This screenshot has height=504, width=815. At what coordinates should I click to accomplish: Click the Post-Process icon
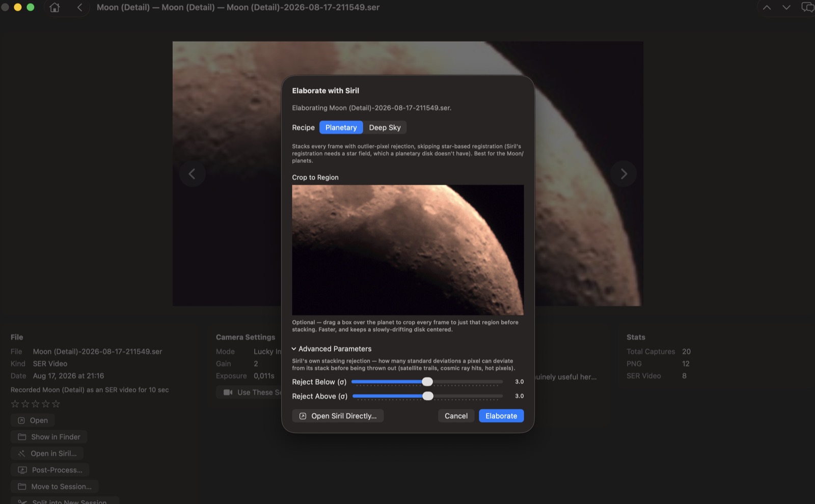coord(22,470)
